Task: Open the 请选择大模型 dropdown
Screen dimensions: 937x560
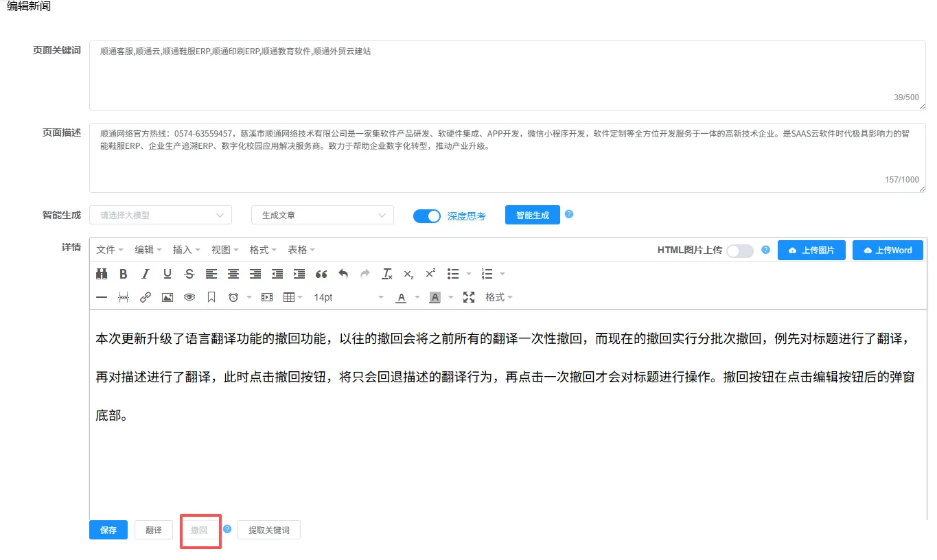Action: pyautogui.click(x=161, y=215)
